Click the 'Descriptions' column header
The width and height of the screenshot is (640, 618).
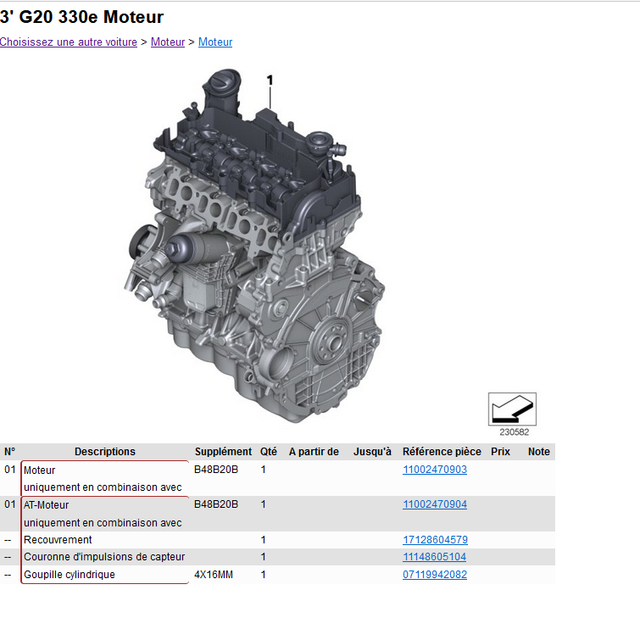coord(105,451)
